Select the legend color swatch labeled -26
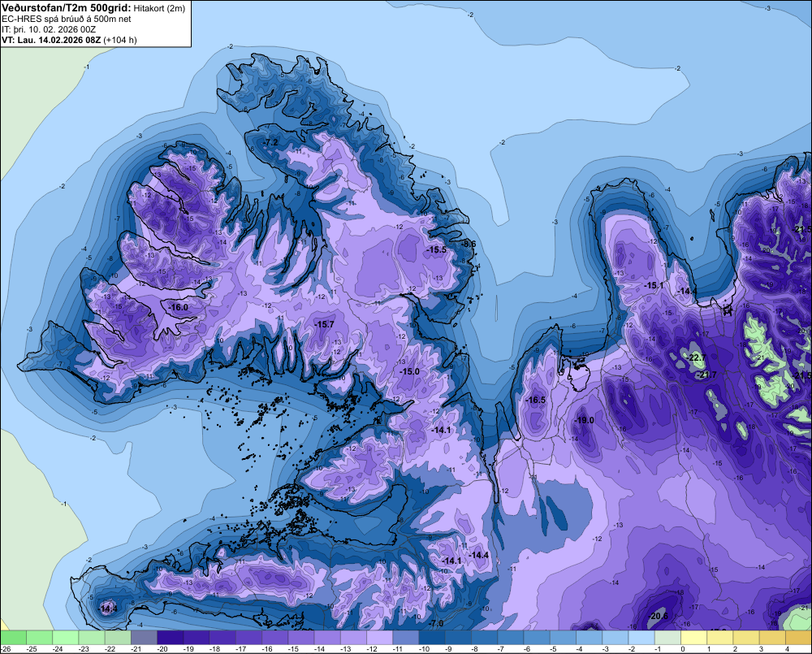 pos(14,638)
